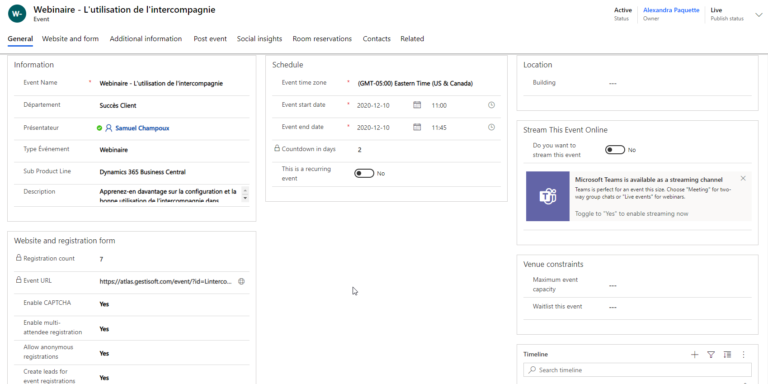Toggle Allow anonymous registrations value
The width and height of the screenshot is (768, 384).
coord(104,353)
